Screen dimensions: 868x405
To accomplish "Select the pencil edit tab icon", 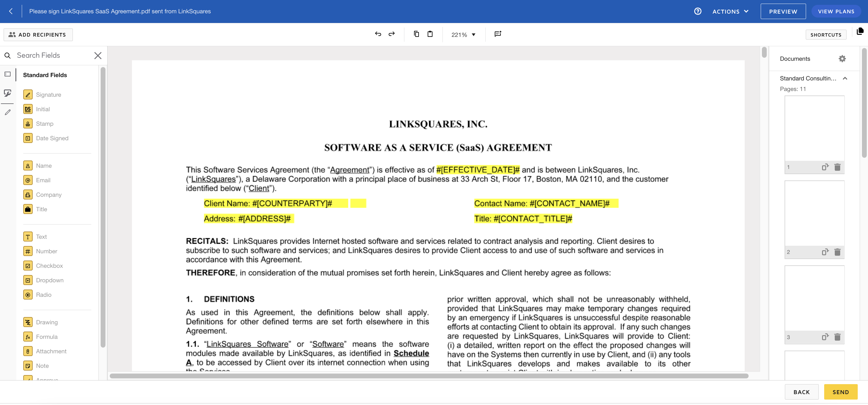I will coord(8,112).
